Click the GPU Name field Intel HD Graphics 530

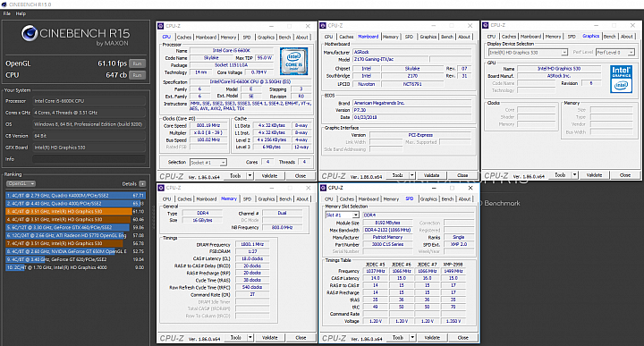[559, 69]
